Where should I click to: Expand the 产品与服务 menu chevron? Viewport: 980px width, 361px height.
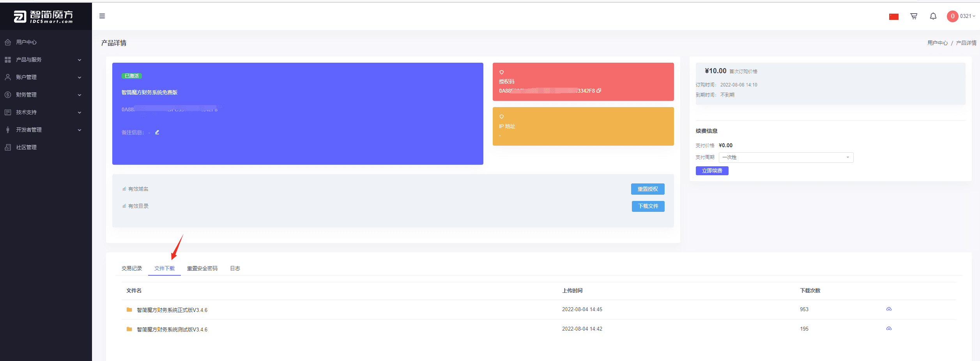[x=80, y=60]
